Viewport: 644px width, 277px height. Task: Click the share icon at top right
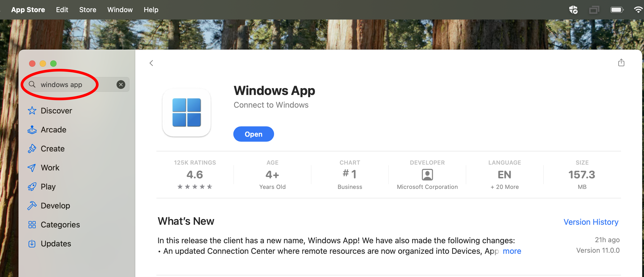[621, 63]
